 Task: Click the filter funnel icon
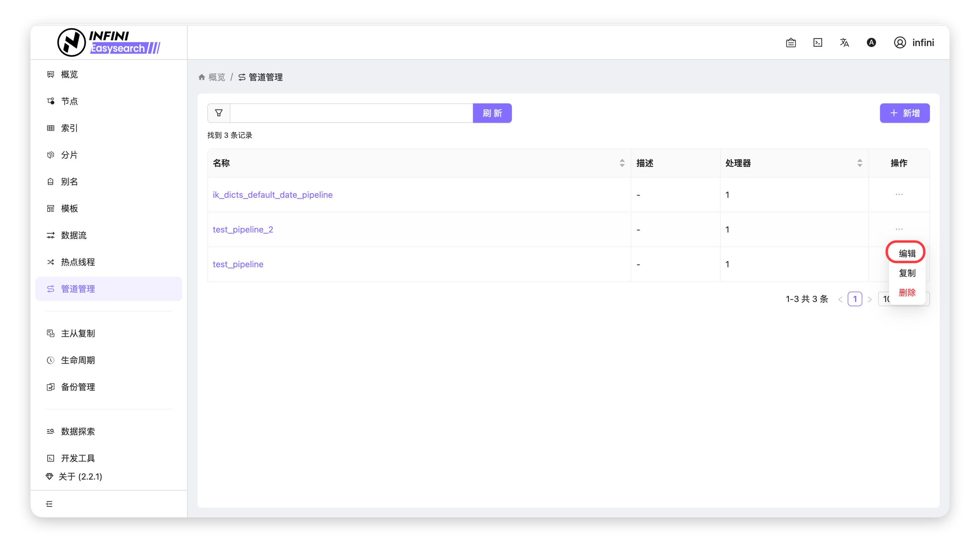[219, 113]
